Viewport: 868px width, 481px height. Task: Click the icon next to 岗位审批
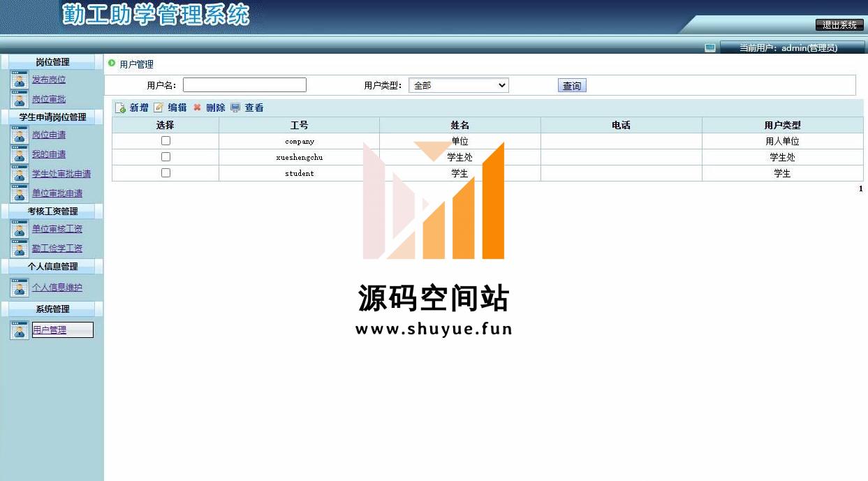coord(20,99)
